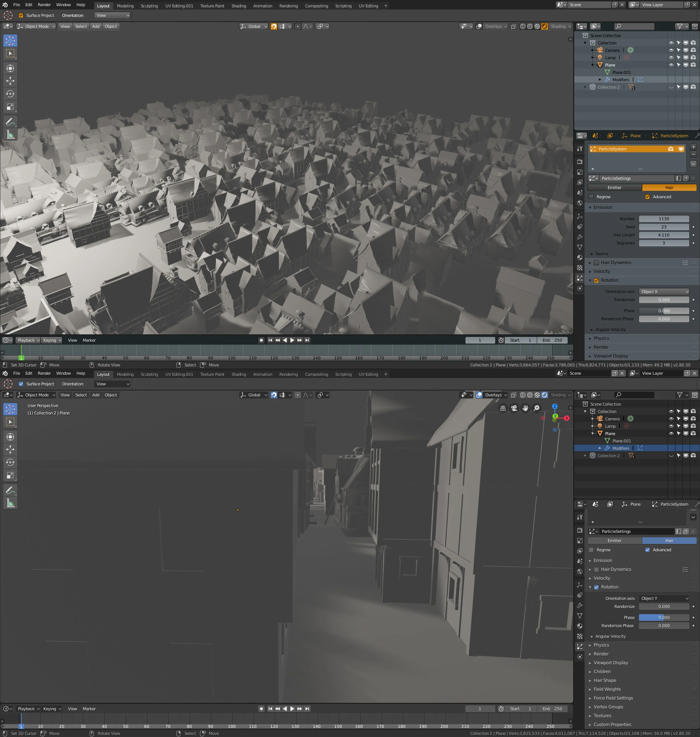The image size is (700, 737).
Task: Select the Measure tool in top window toolbar
Action: pos(10,135)
